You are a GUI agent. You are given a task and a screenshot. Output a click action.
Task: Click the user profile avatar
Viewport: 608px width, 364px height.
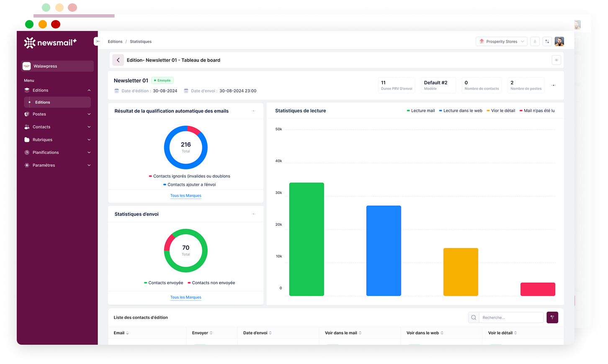point(559,41)
